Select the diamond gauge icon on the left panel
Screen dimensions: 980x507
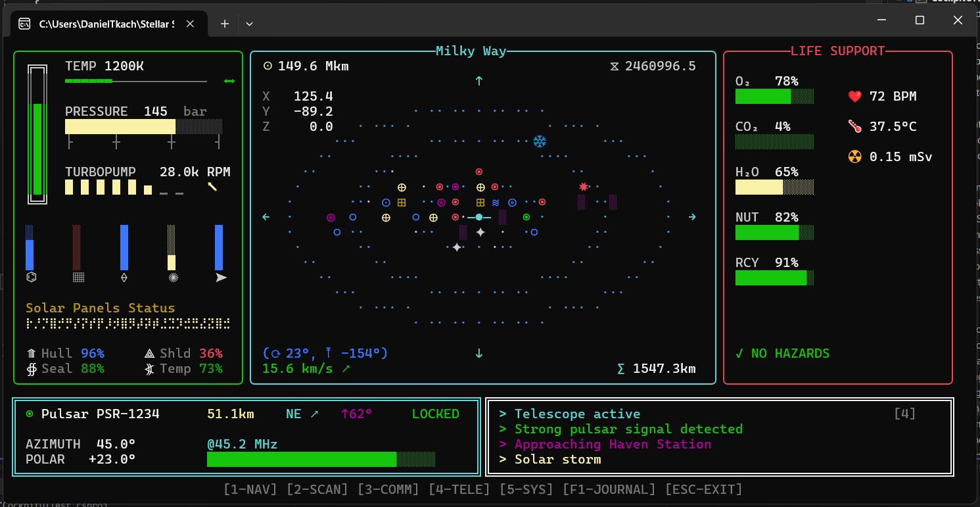click(124, 278)
